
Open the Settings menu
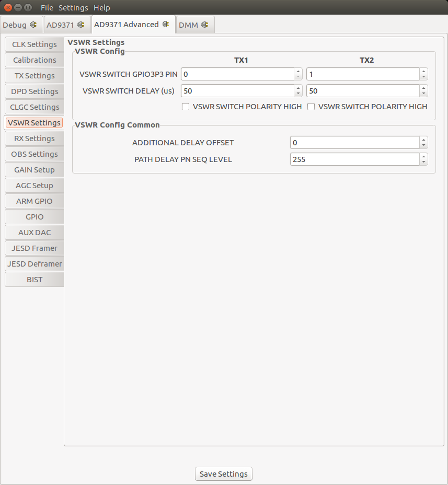point(73,7)
